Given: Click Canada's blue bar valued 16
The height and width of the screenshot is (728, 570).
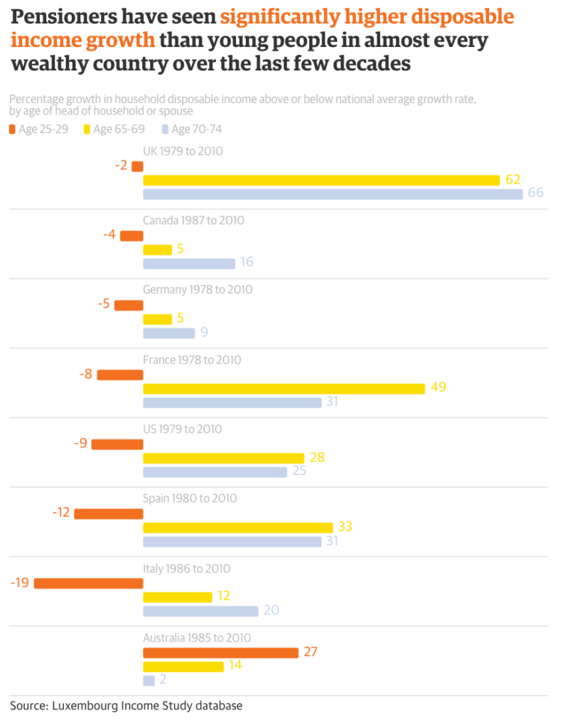Looking at the screenshot, I should click(x=189, y=264).
